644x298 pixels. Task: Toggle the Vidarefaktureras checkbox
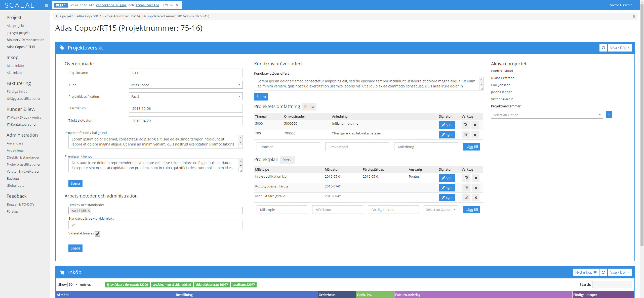98,234
